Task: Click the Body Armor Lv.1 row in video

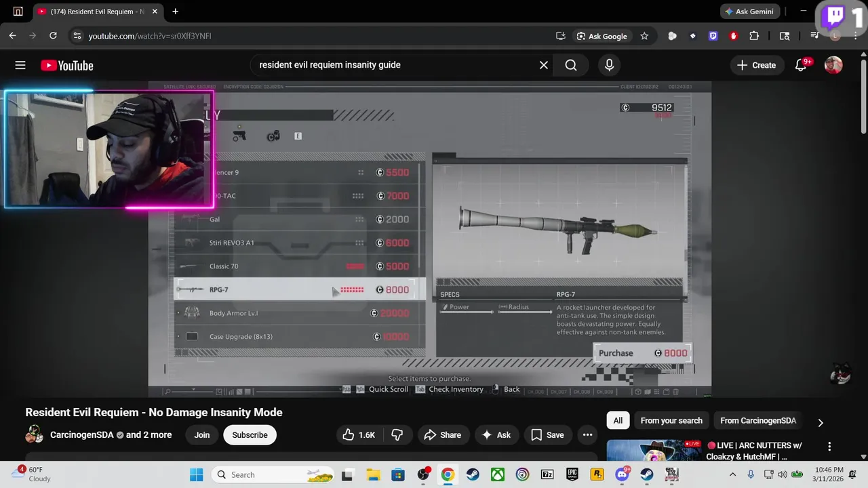Action: pyautogui.click(x=300, y=313)
